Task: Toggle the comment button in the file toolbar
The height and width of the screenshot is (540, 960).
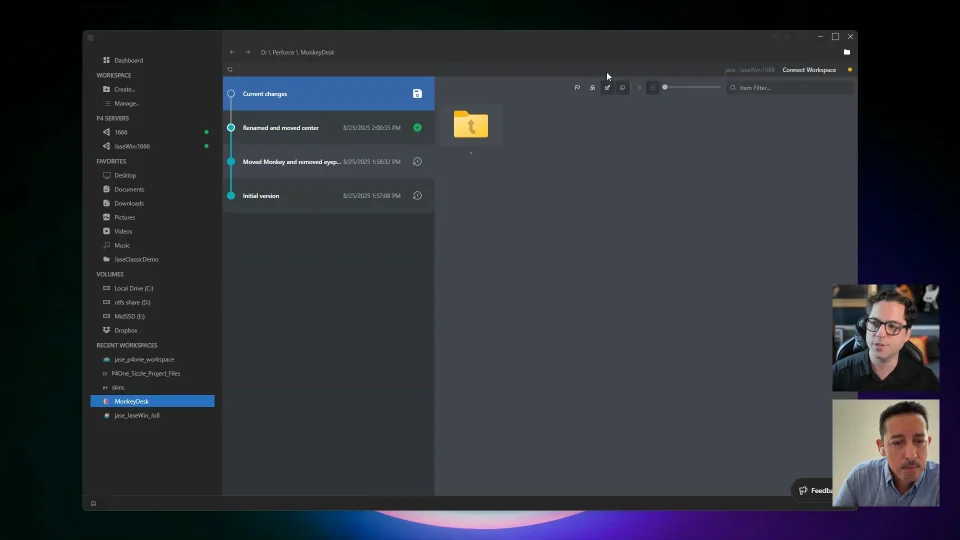Action: pos(622,88)
